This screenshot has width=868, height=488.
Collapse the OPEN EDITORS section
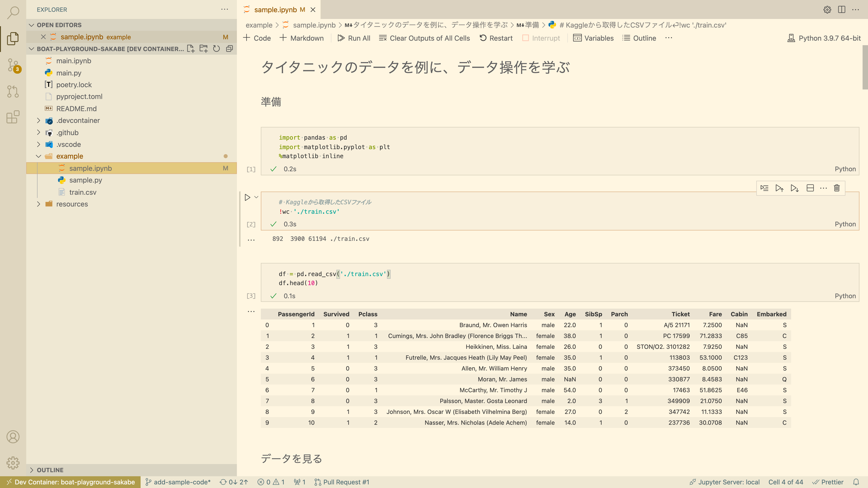(32, 25)
